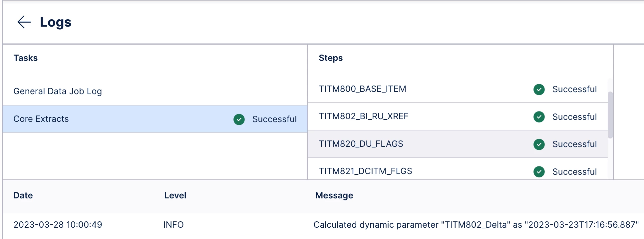Select the General Data Job Log task
The width and height of the screenshot is (644, 239).
point(58,91)
